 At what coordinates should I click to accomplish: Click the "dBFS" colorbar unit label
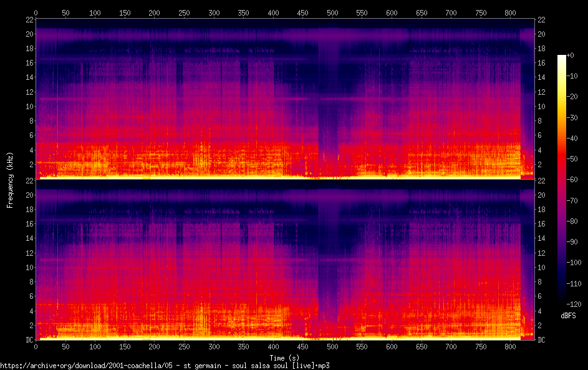tap(568, 316)
